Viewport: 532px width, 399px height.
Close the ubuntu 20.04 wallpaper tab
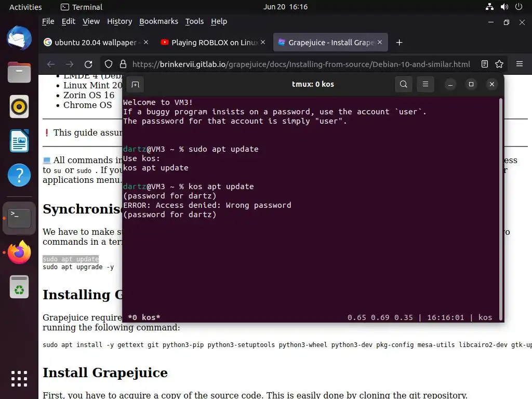[x=146, y=43]
